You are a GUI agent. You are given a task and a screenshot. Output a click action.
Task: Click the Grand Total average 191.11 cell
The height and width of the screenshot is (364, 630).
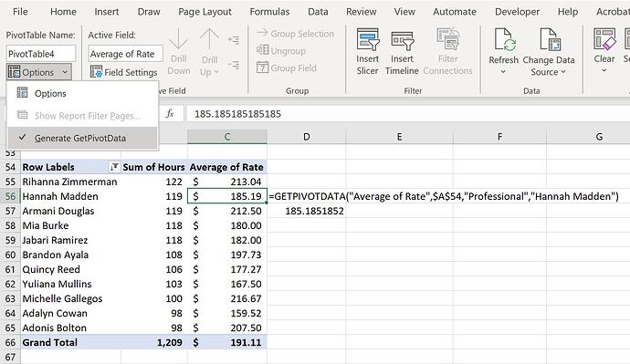tap(227, 342)
